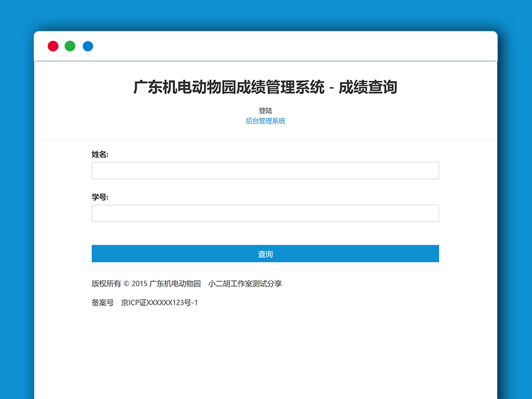This screenshot has width=532, height=399.
Task: Open the 后台管理系统 admin system link
Action: coord(265,121)
